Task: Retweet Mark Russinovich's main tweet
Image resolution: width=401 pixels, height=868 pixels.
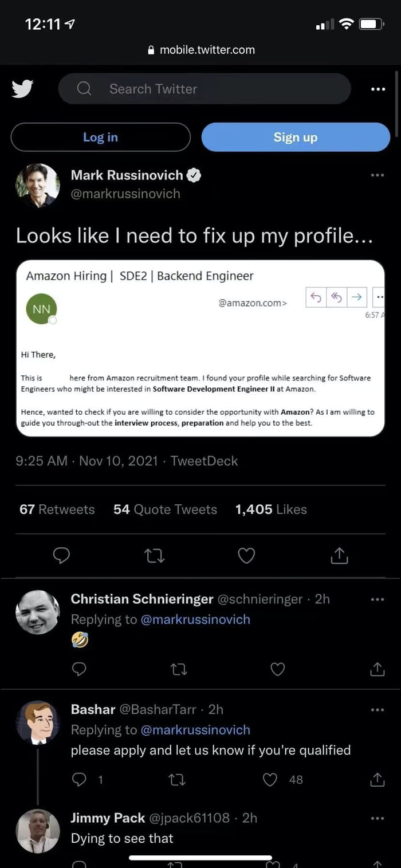Action: pyautogui.click(x=155, y=555)
